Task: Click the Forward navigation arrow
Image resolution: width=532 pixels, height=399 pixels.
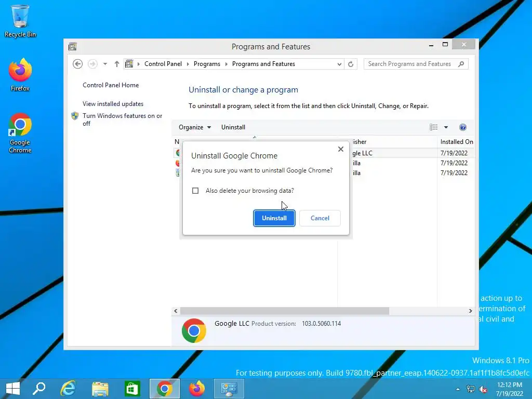Action: (92, 64)
